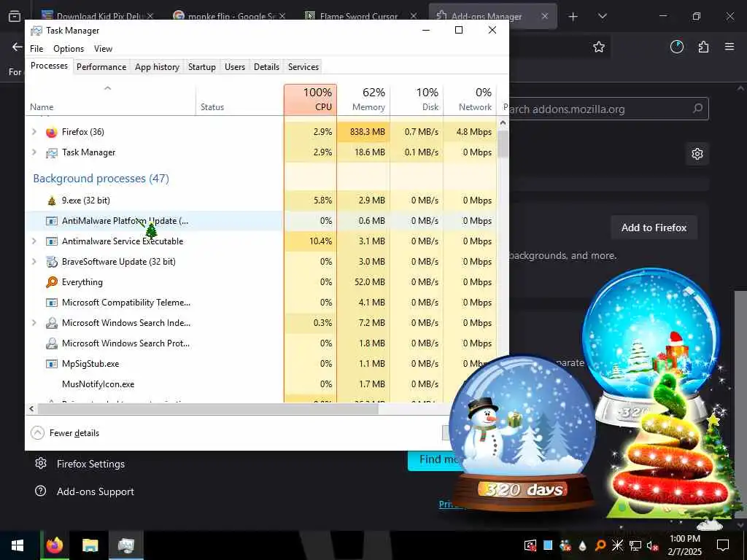Sort by the Network column header
The width and height of the screenshot is (747, 560).
click(x=471, y=99)
